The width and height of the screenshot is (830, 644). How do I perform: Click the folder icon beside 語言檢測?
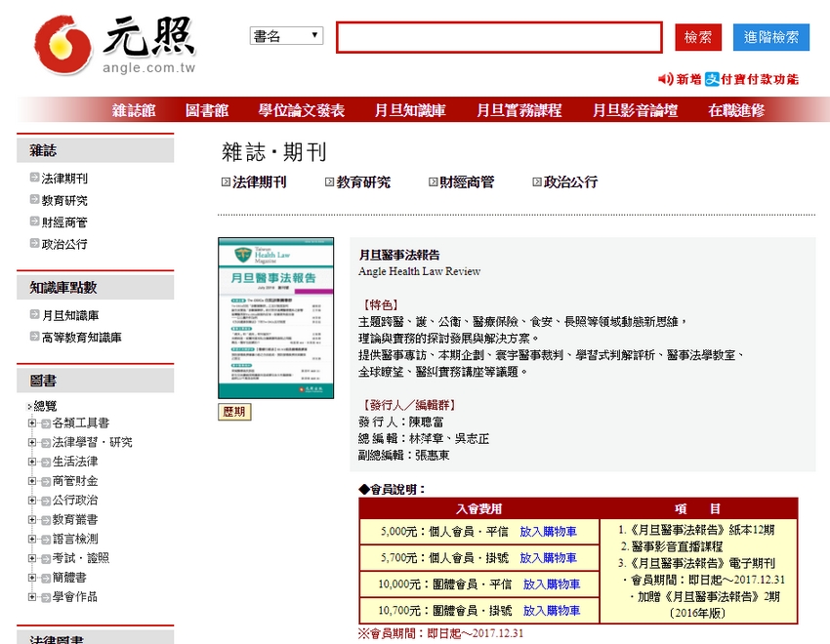46,540
